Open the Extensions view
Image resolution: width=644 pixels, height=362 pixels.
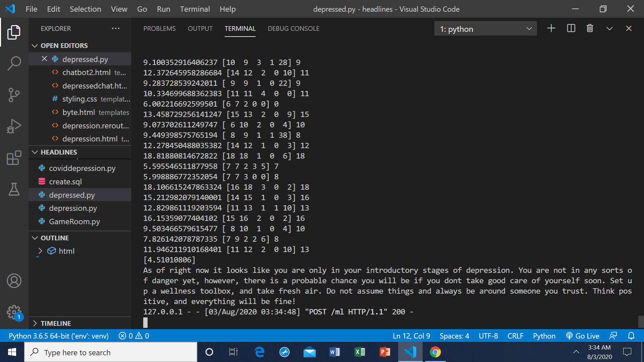tap(14, 158)
